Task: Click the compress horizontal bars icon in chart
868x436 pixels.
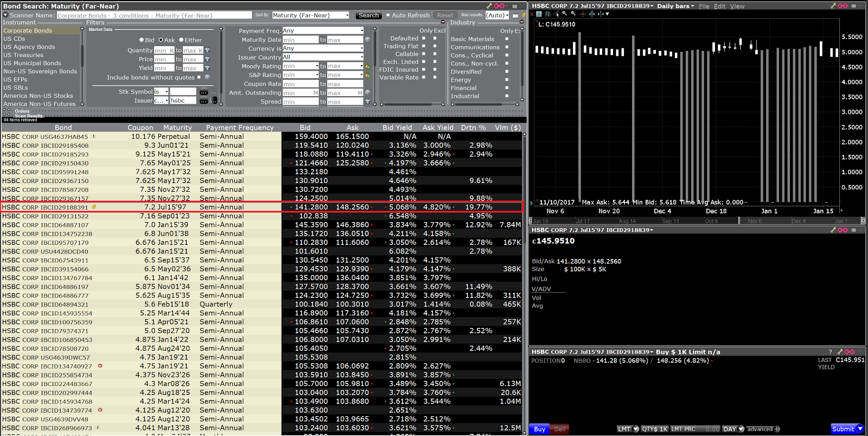Action: click(600, 14)
